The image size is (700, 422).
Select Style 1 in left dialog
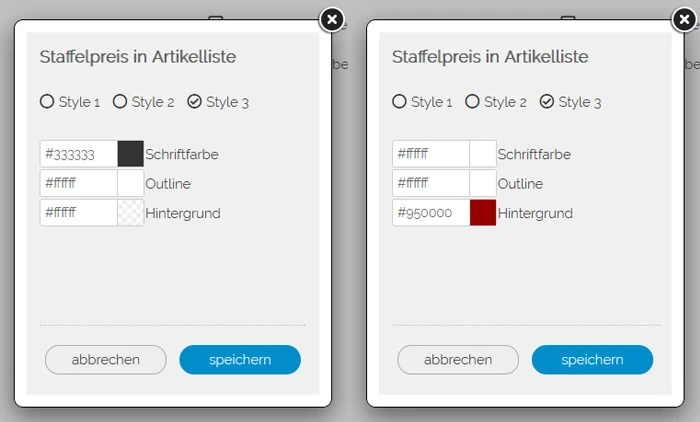(x=47, y=101)
